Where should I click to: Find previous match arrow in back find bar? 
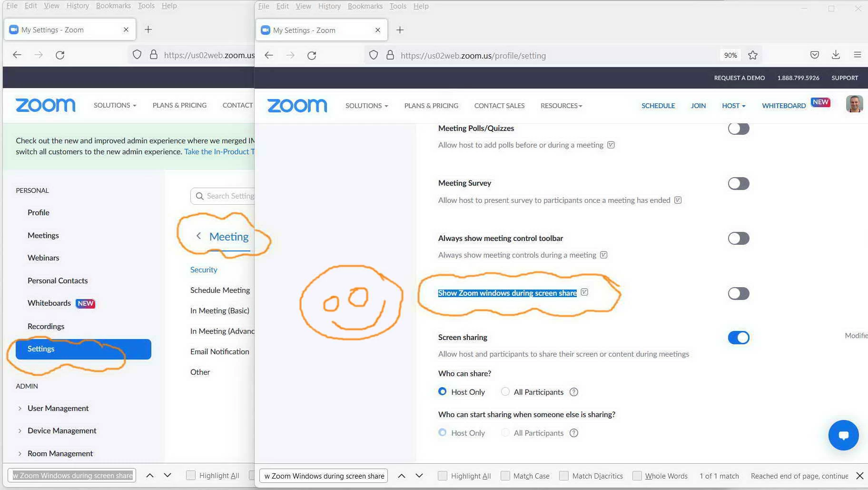pyautogui.click(x=150, y=475)
